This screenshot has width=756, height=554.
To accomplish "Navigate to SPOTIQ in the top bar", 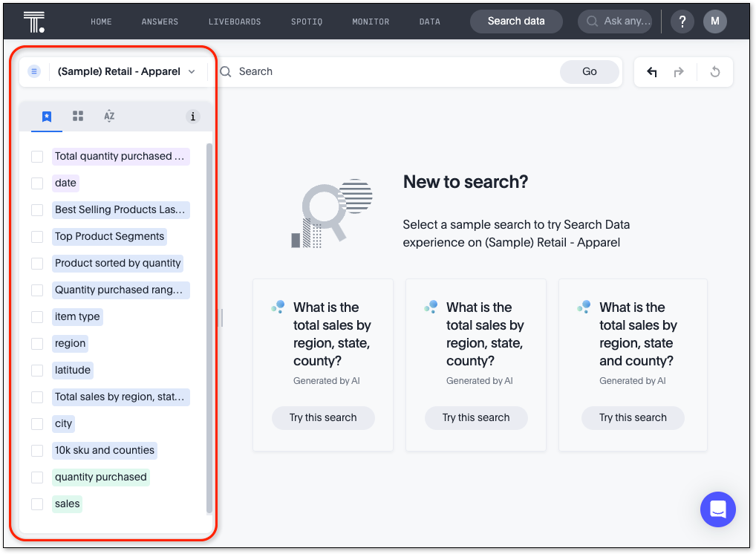I will [x=307, y=22].
